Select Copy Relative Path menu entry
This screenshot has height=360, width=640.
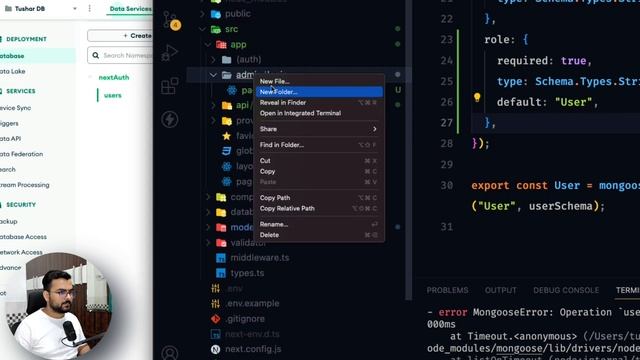pos(319,208)
